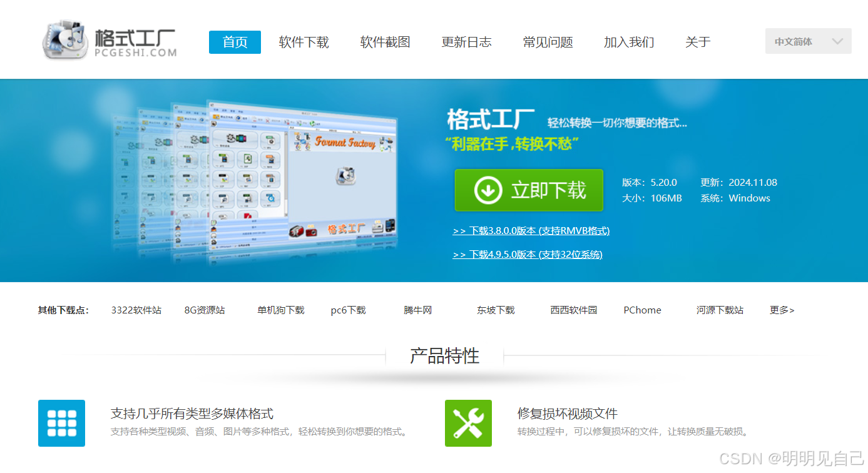
Task: Download 3.8.0.0 version with RMVB support
Action: (531, 231)
